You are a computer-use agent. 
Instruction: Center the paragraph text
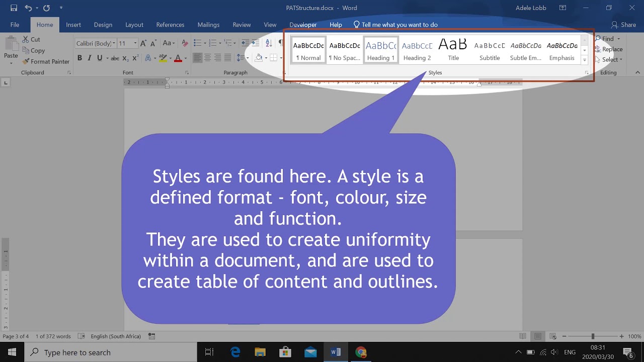point(207,58)
